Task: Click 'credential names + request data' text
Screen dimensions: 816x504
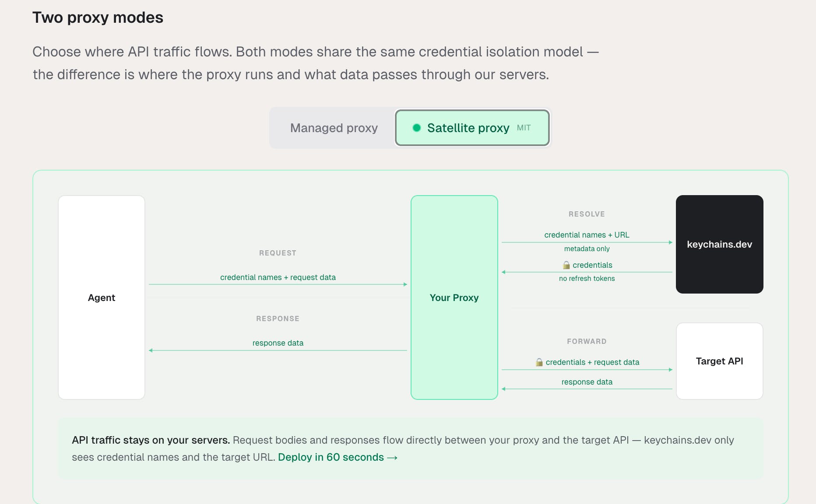Action: point(278,277)
